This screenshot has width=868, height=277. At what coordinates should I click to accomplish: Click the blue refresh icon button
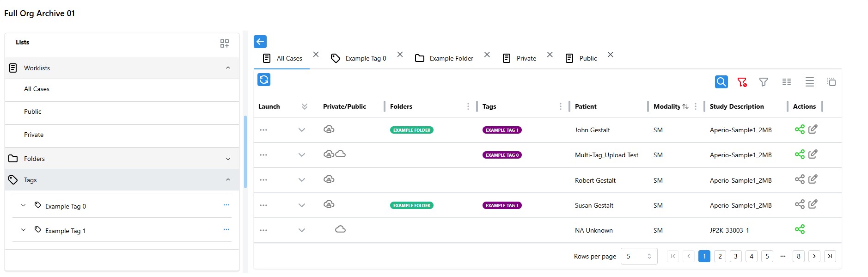coord(264,80)
